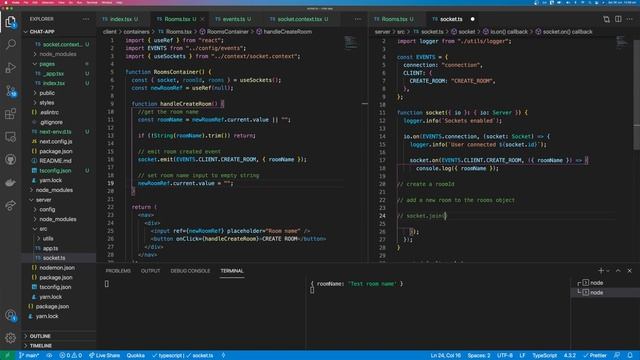Open the Accounts icon in activity bar

coord(11,315)
